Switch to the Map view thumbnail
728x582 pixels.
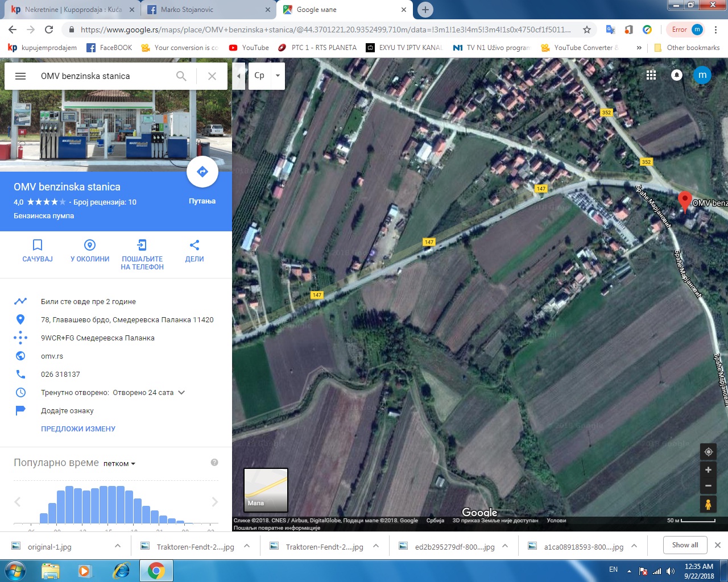[266, 490]
